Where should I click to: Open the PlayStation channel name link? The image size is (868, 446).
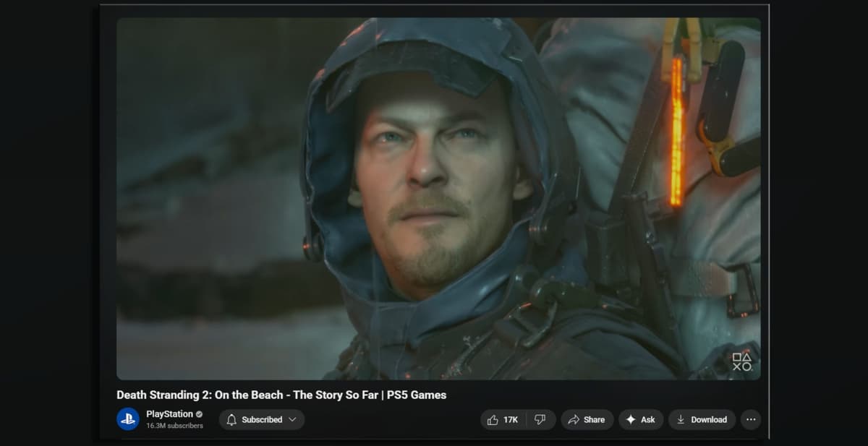(169, 414)
